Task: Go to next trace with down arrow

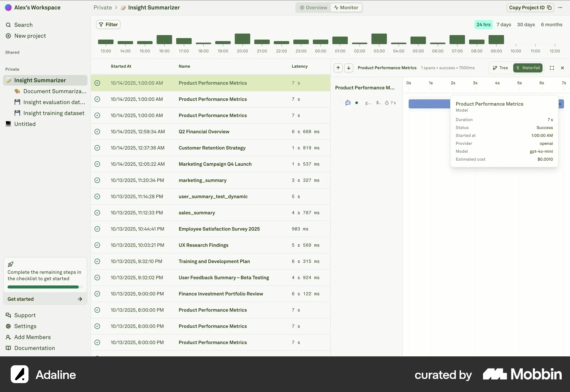Action: point(349,68)
